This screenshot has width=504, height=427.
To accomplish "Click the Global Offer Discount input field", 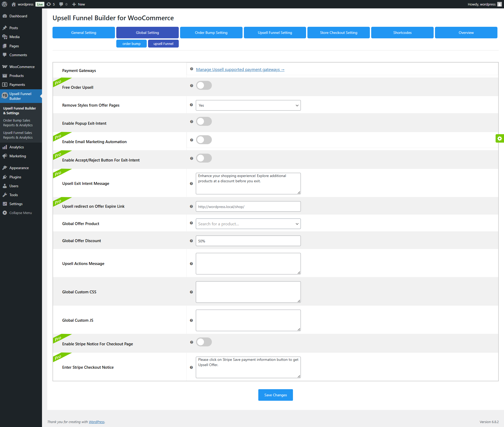I will tap(248, 241).
